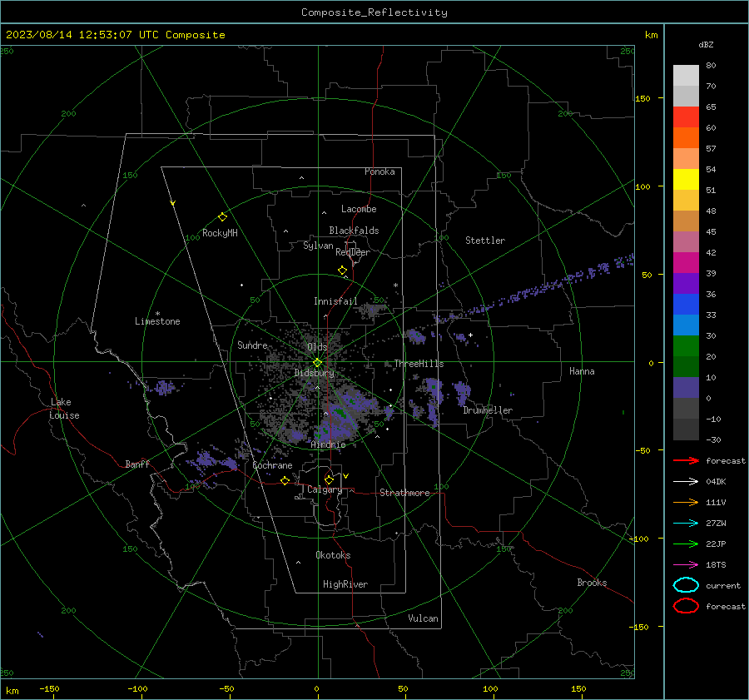Image resolution: width=749 pixels, height=700 pixels.
Task: Click the yellow diamond marker above Calgary
Action: tap(329, 479)
